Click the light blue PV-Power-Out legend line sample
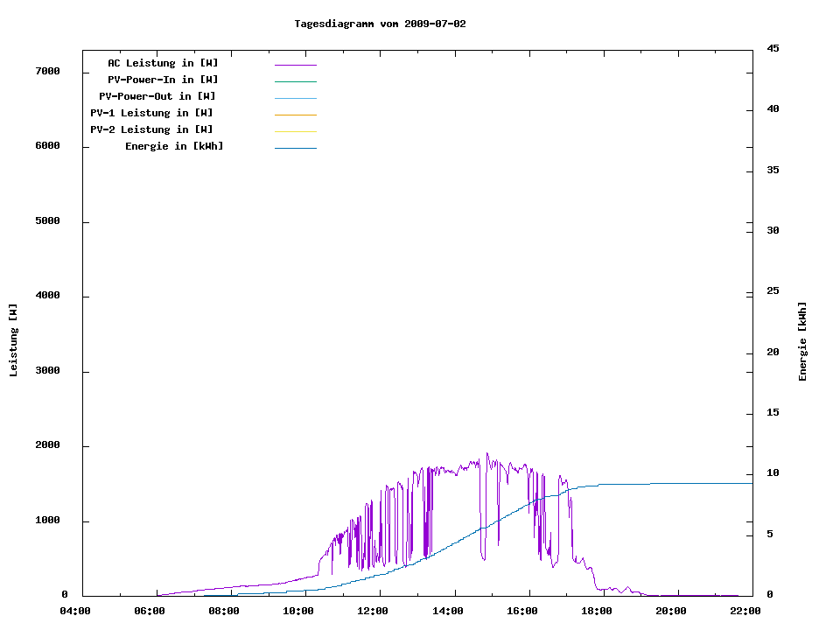Screen dimensions: 840x630 tap(295, 98)
